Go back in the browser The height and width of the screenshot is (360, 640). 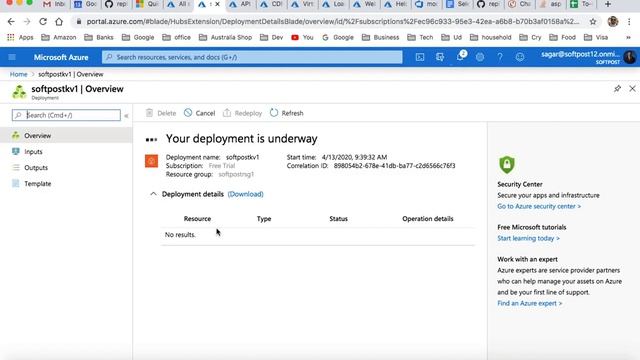coord(11,22)
